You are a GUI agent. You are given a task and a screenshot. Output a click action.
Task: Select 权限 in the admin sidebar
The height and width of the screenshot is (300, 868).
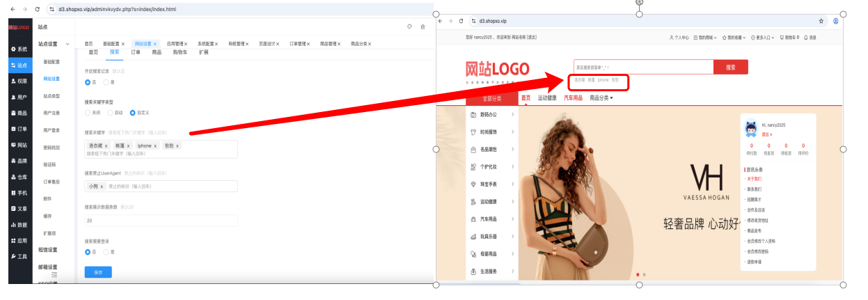click(20, 81)
